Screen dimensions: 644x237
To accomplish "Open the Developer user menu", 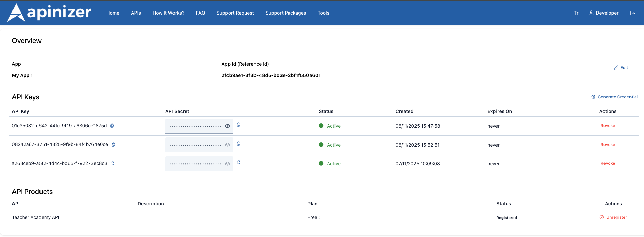I will (x=603, y=13).
